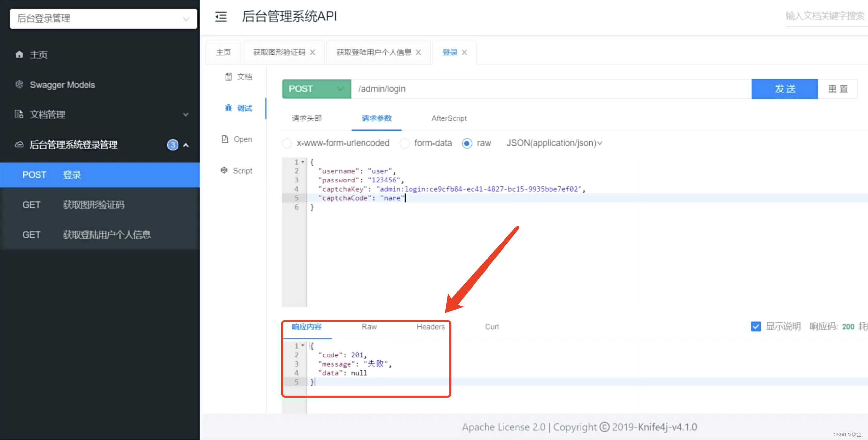868x440 pixels.
Task: Close the 获取登陆用户个人信息 tab
Action: pyautogui.click(x=418, y=52)
